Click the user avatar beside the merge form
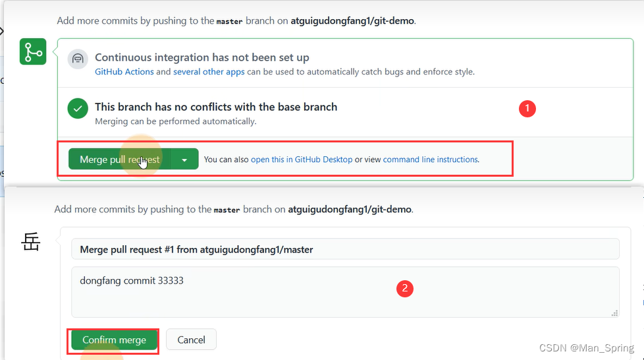The height and width of the screenshot is (360, 644). (x=31, y=241)
